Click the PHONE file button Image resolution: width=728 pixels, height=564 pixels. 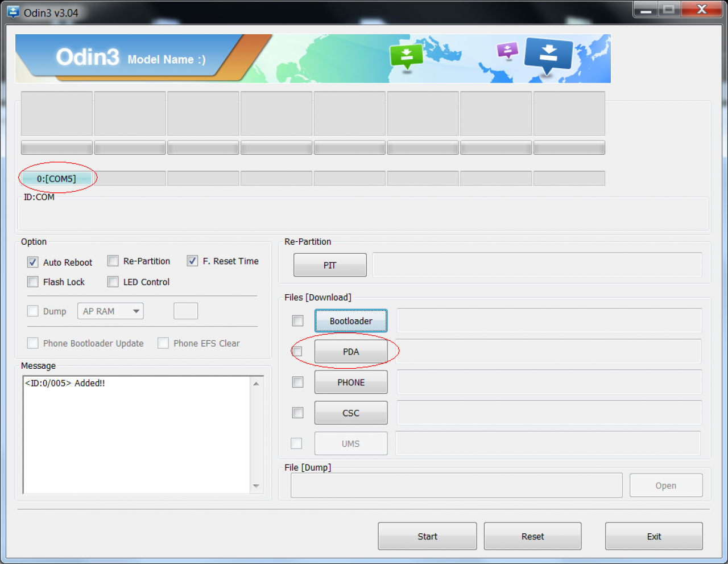[351, 382]
